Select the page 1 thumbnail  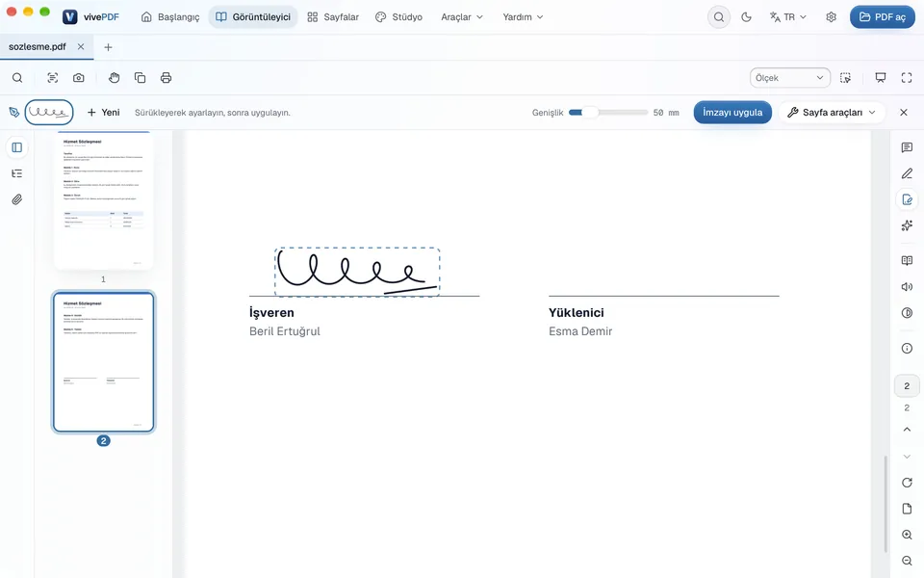[x=103, y=200]
